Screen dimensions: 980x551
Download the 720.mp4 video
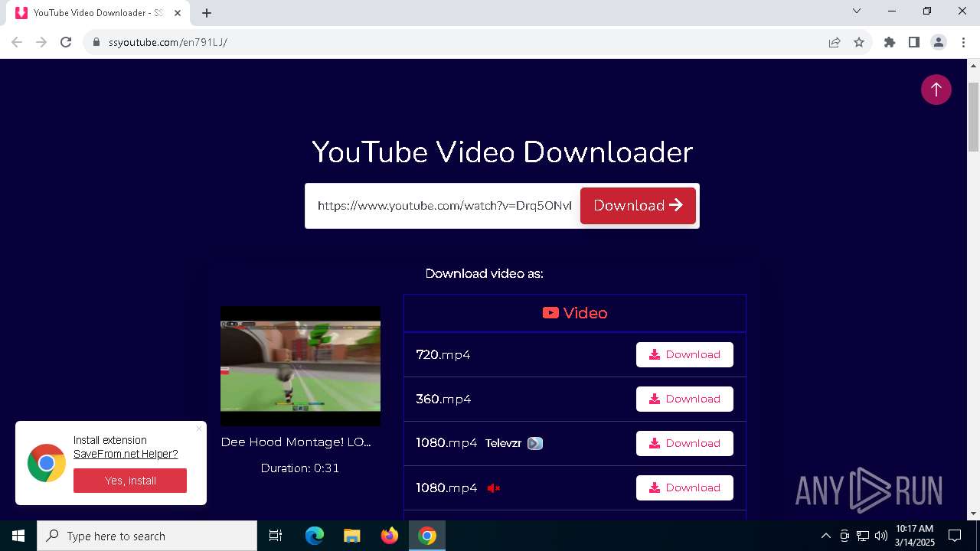[x=684, y=354]
